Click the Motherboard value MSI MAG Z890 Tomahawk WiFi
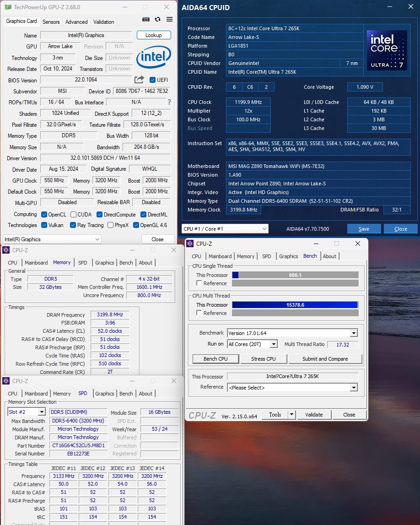Viewport: 420px width, 525px height. click(x=318, y=166)
